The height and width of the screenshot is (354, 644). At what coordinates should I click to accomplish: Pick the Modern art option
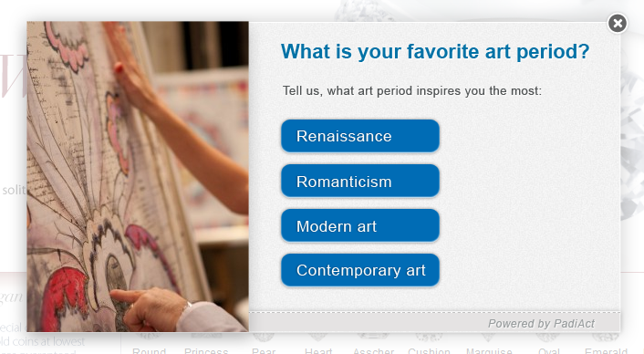click(x=360, y=226)
